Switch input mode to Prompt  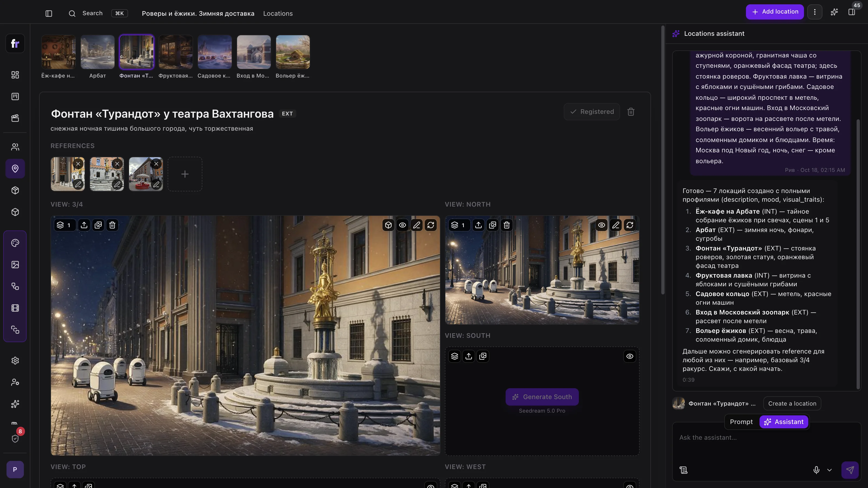[741, 422]
